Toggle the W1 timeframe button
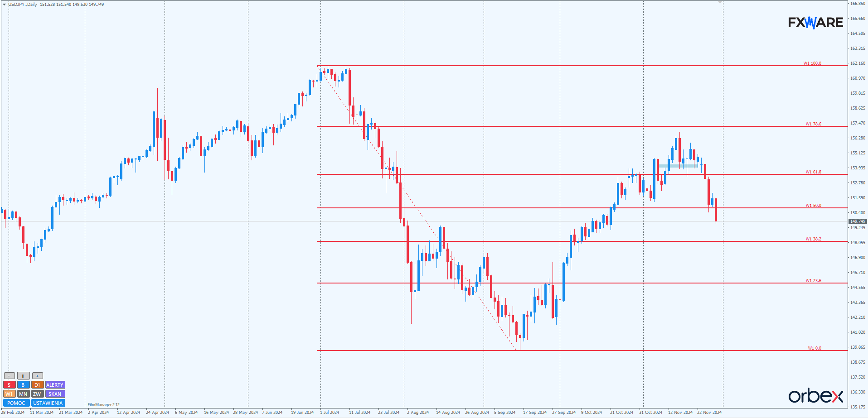 (x=9, y=394)
